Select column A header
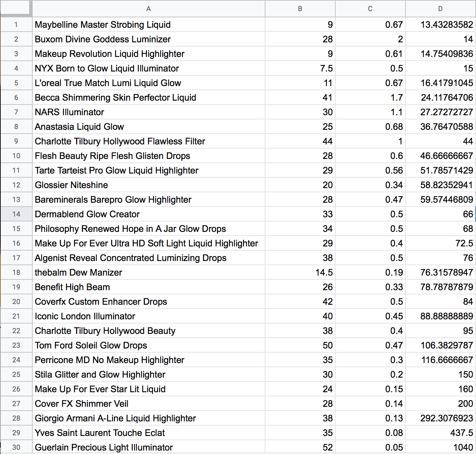This screenshot has width=476, height=454. pos(149,9)
